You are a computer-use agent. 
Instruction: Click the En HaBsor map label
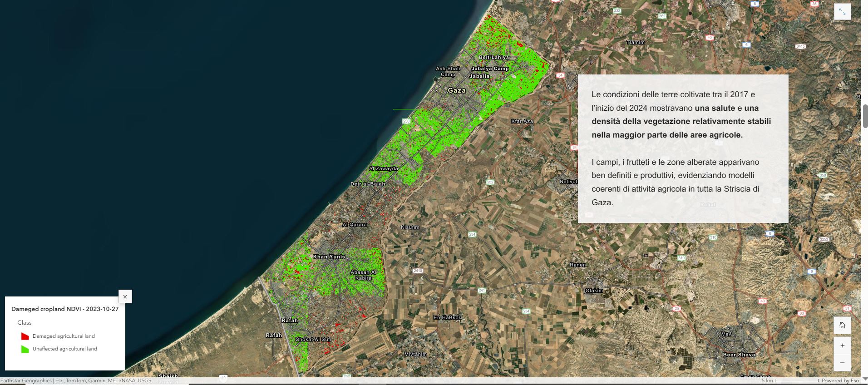(447, 317)
